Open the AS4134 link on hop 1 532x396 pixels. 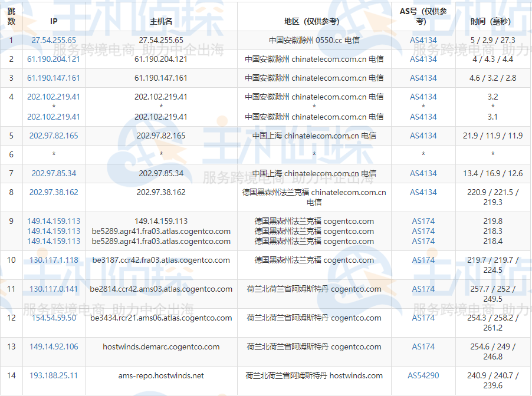pos(422,41)
